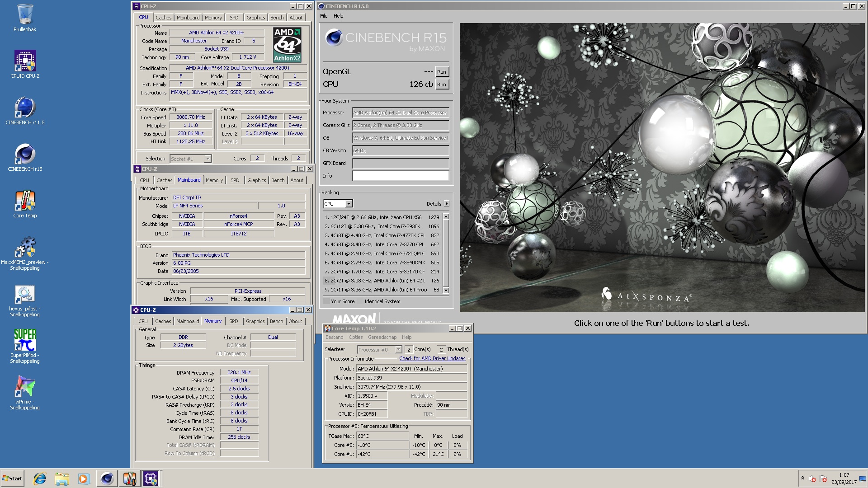This screenshot has width=868, height=488.
Task: Open the CINEBENCH r11.5 desktop shortcut
Action: [25, 111]
